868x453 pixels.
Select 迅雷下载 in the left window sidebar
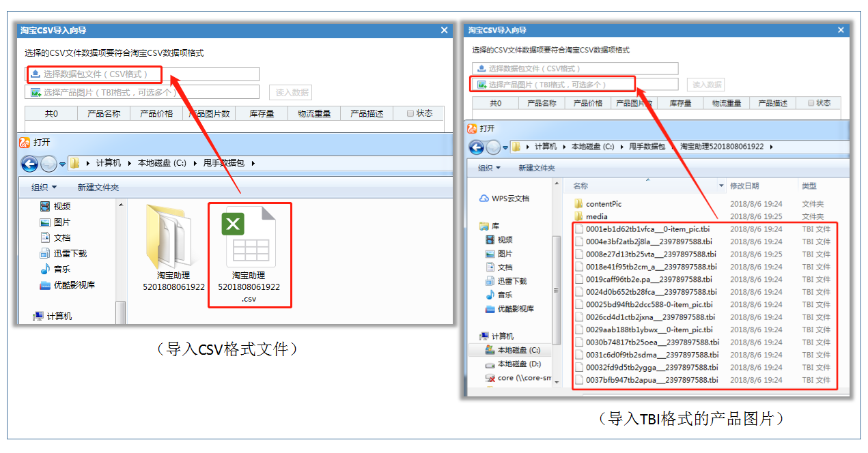[x=63, y=253]
